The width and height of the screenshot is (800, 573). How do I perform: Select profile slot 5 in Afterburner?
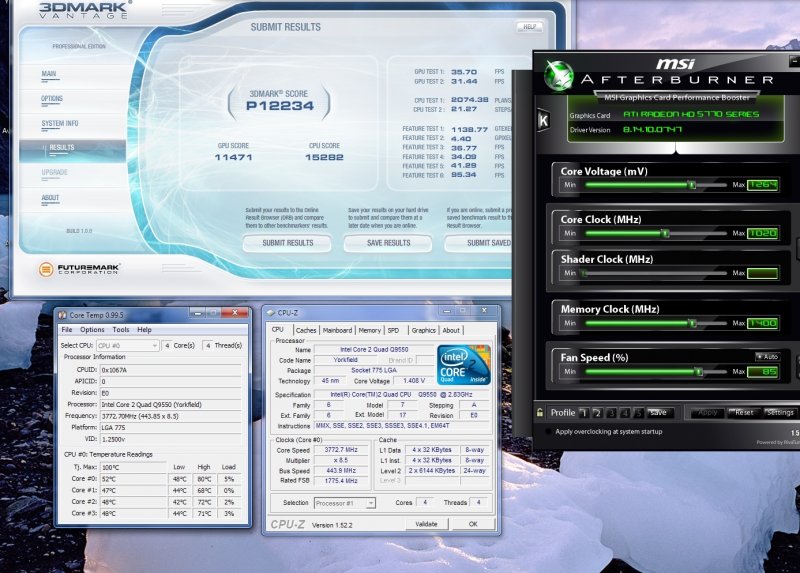638,412
